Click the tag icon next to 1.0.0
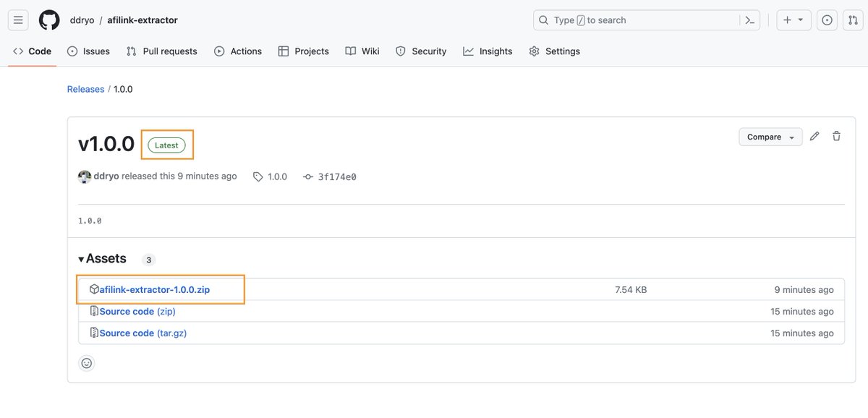Viewport: 868px width, 418px height. coord(258,176)
